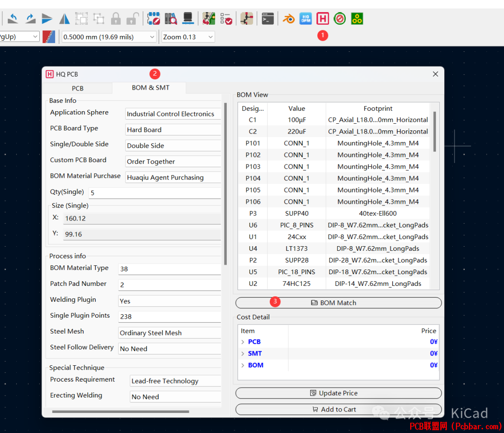The height and width of the screenshot is (433, 504).
Task: Click the Size X field 160.12
Action: pyautogui.click(x=142, y=219)
